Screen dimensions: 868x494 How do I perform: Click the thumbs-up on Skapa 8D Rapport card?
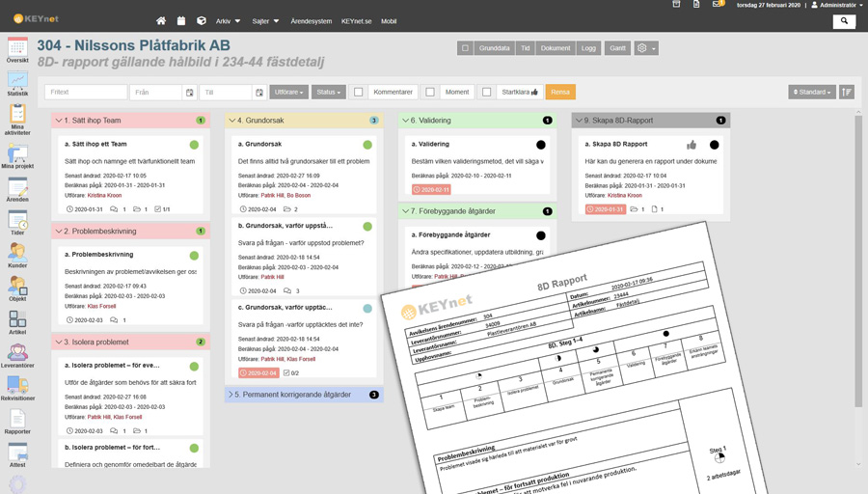tap(692, 145)
